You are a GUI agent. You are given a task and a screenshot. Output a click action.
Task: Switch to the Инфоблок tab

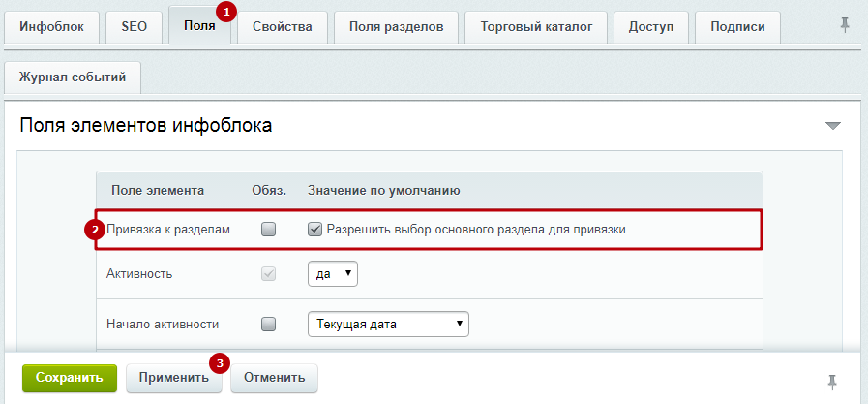click(x=51, y=26)
